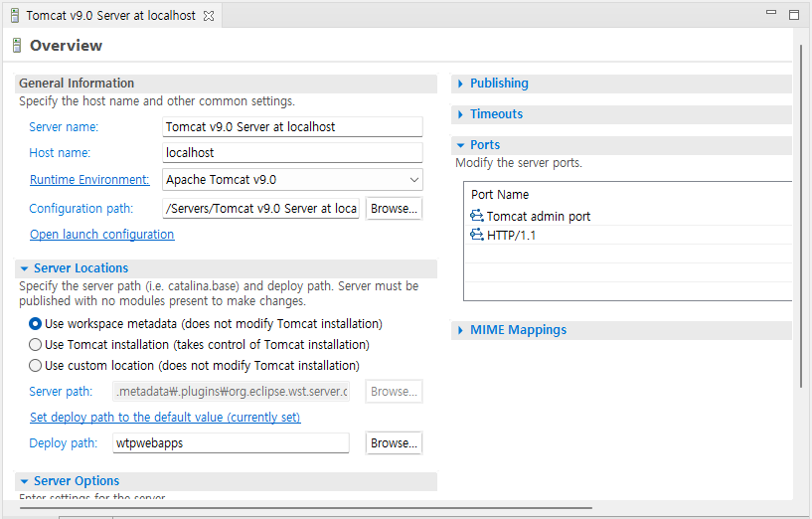Click the Overview header server icon

[17, 46]
